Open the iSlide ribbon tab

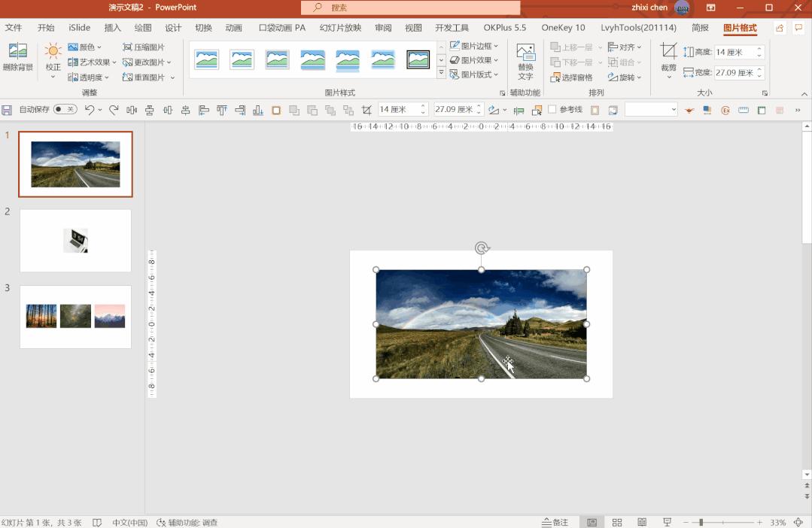click(x=78, y=27)
